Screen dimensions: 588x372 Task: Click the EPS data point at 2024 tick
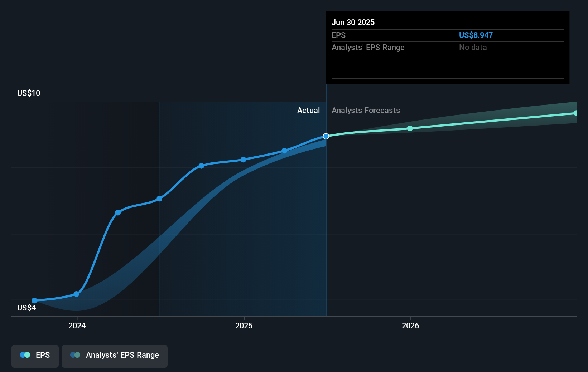(x=76, y=294)
